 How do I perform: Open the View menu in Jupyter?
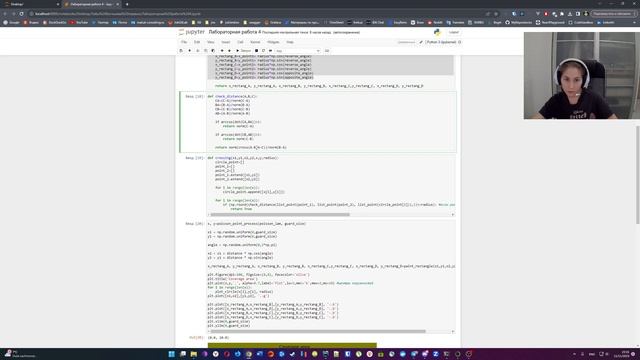[211, 42]
